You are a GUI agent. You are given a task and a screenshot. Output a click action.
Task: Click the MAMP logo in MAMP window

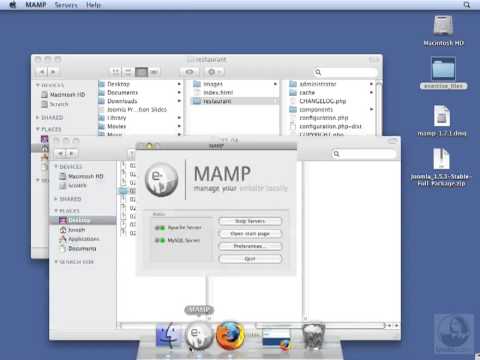point(161,179)
